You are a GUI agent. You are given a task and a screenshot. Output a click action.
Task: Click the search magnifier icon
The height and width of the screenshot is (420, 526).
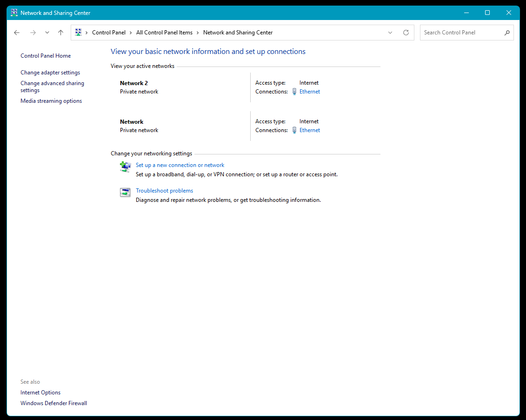pos(507,33)
